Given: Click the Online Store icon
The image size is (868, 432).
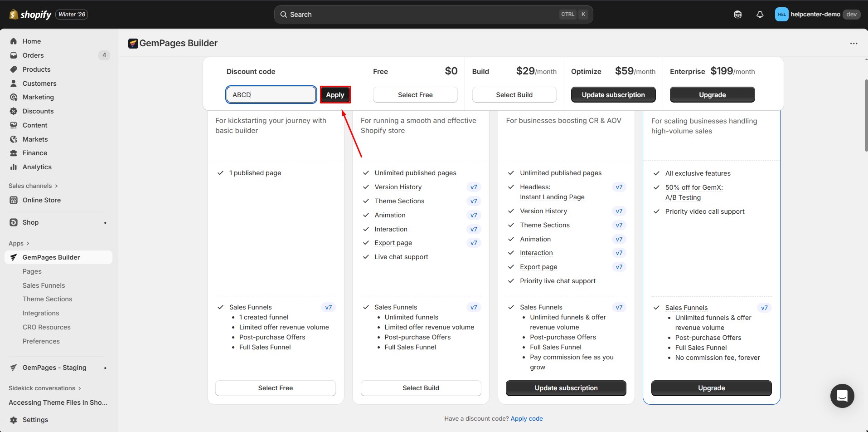Looking at the screenshot, I should pyautogui.click(x=14, y=200).
